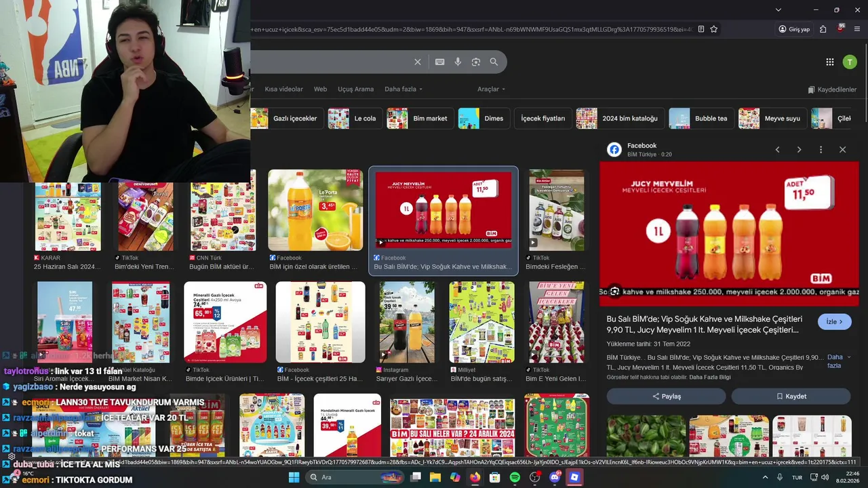This screenshot has height=488, width=868.
Task: Switch to Uçuş Arama tab
Action: [356, 89]
